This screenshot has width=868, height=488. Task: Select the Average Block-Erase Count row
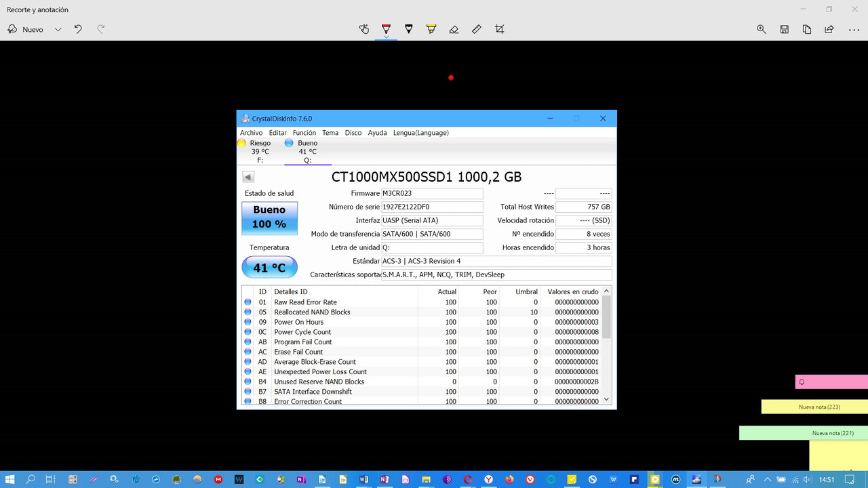click(x=421, y=362)
